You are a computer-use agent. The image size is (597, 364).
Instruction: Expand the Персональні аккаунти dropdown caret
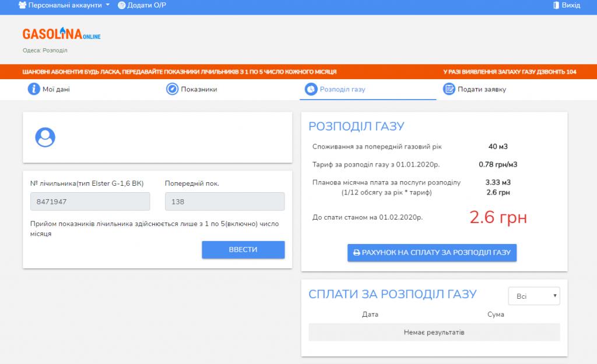tap(108, 5)
